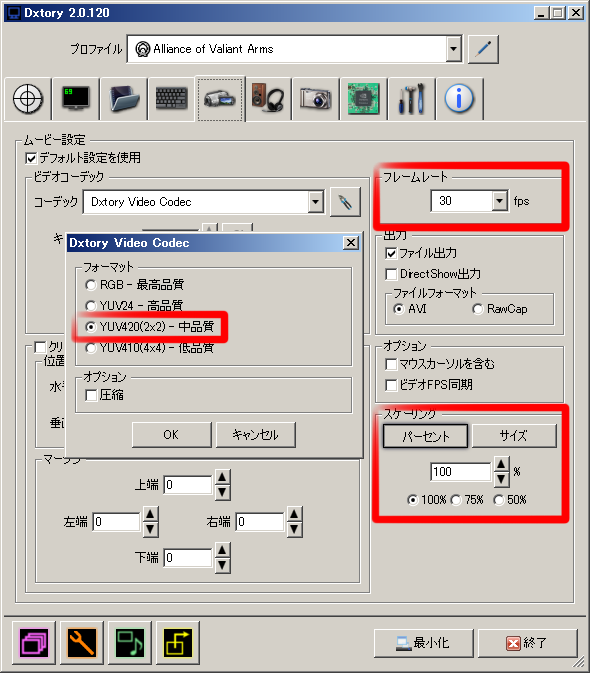The height and width of the screenshot is (673, 590).
Task: Click the green monitor and music icon
Action: 130,643
